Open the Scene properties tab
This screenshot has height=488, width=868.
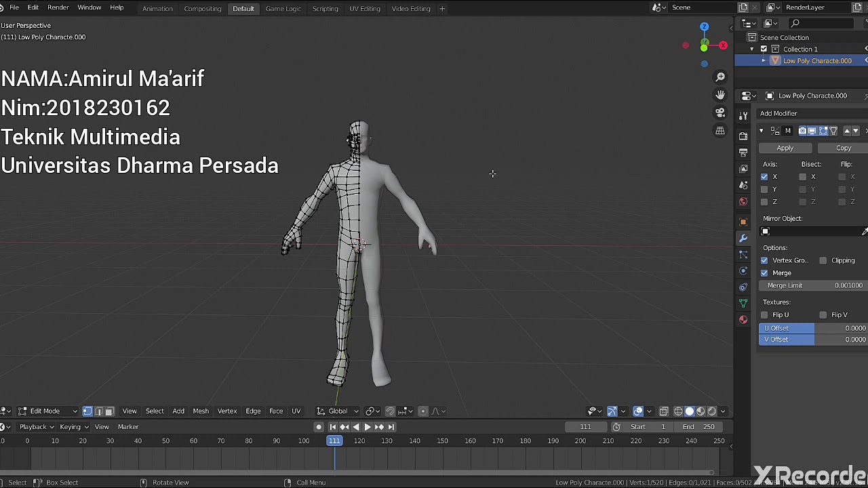click(x=743, y=185)
